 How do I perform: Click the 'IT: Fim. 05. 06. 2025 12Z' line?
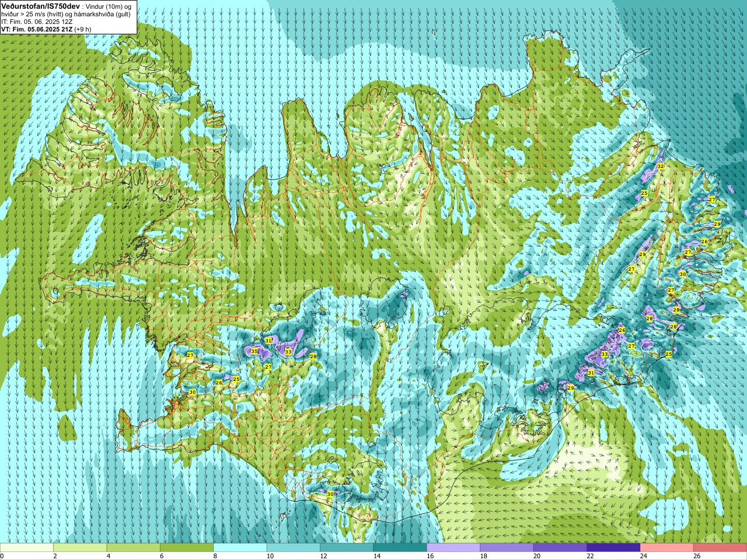(37, 22)
